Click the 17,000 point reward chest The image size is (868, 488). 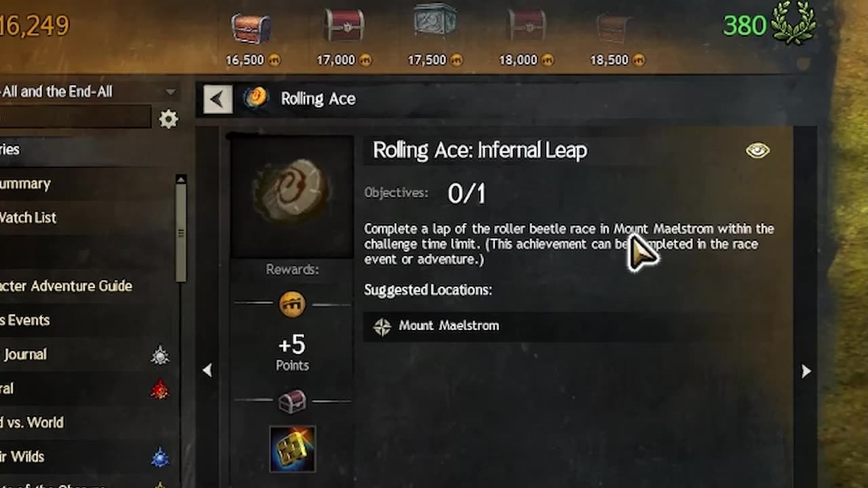point(344,26)
